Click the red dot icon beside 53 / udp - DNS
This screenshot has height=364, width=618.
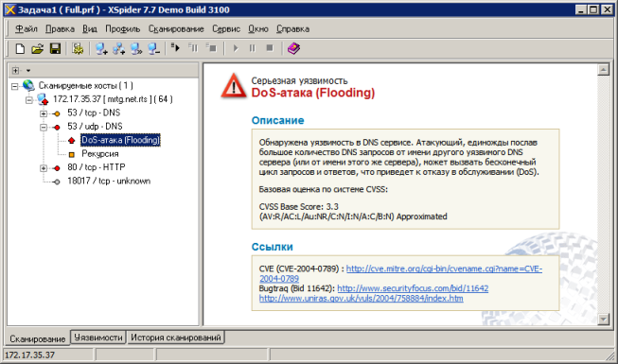point(57,128)
